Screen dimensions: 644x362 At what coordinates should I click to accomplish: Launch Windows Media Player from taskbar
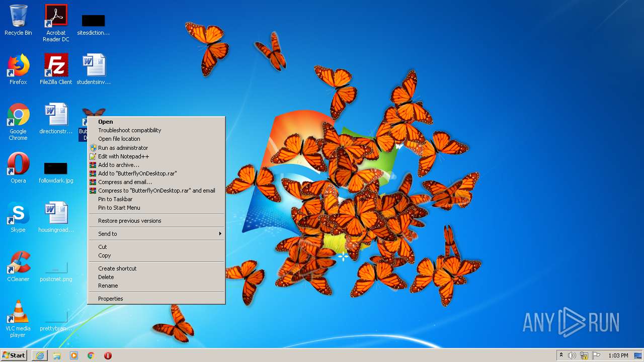coord(74,355)
